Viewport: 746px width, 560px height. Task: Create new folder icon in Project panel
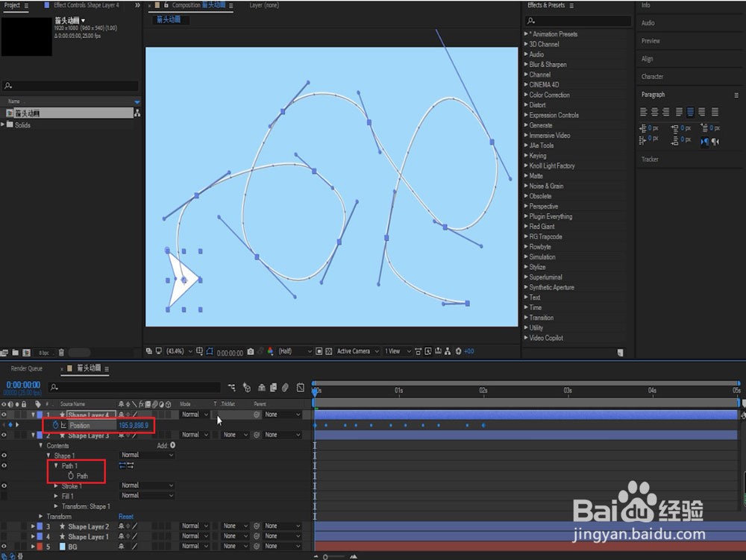click(x=16, y=353)
